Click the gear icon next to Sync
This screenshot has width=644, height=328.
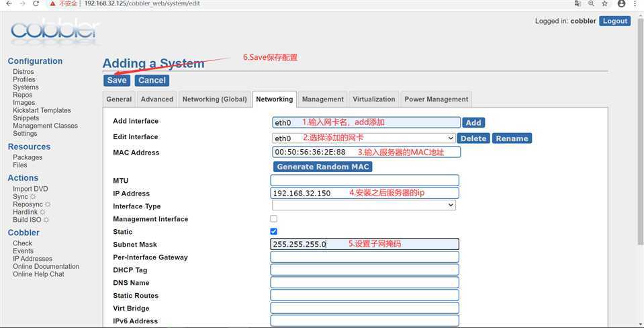tap(32, 197)
